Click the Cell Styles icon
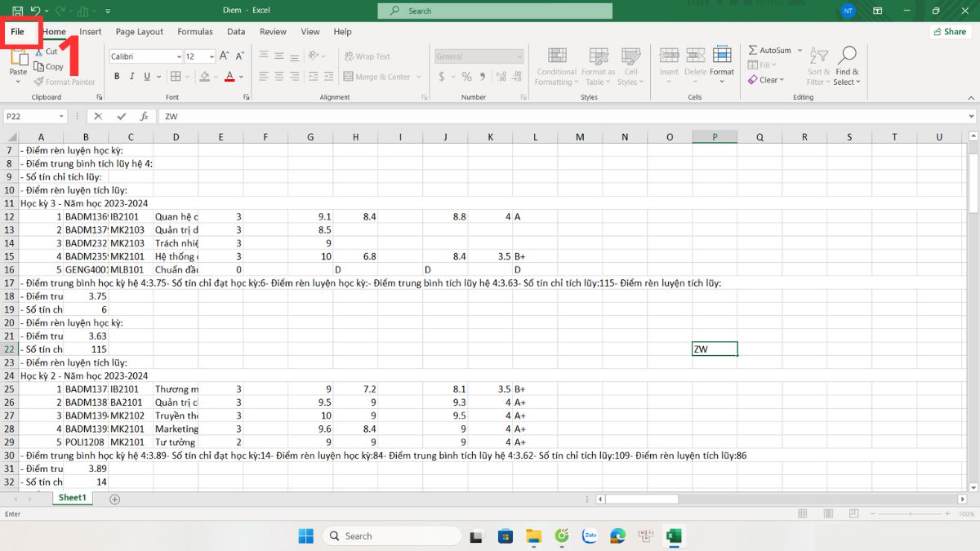This screenshot has height=551, width=980. pos(630,56)
